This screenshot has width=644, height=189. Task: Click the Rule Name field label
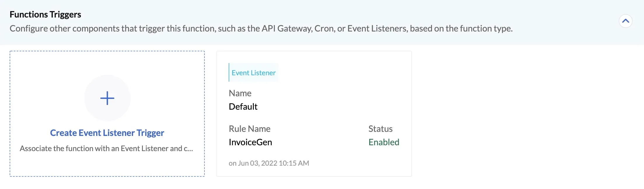[249, 129]
